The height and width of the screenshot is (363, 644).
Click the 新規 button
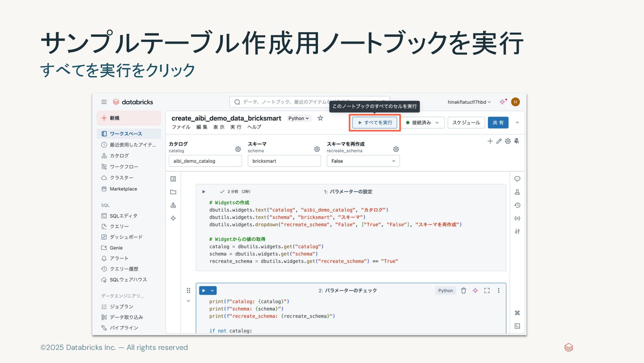tap(129, 118)
